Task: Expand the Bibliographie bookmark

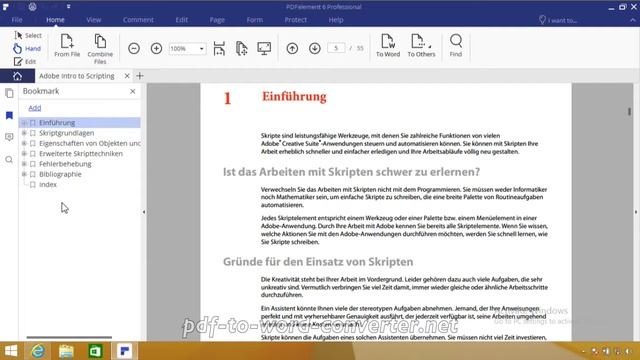Action: point(24,174)
